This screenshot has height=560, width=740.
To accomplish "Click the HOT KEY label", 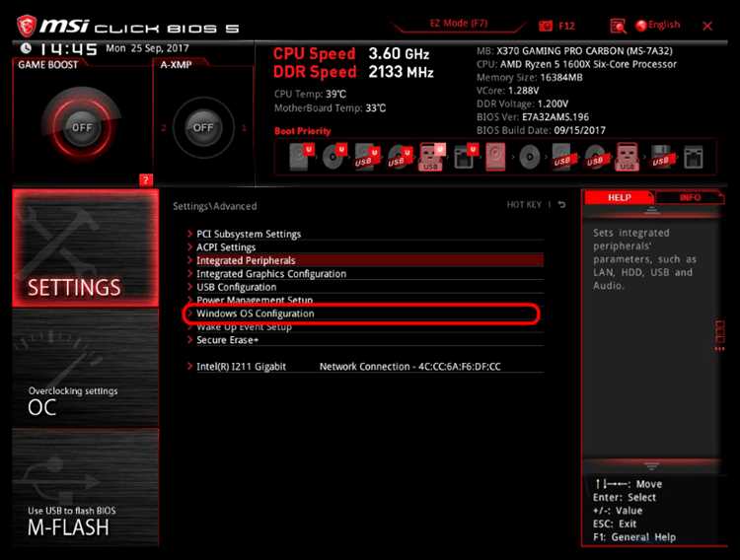I will coord(523,205).
